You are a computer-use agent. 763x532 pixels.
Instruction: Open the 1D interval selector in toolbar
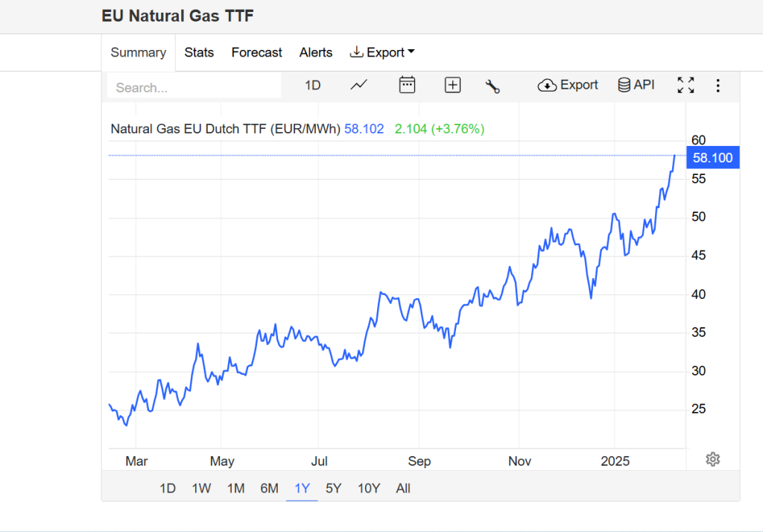pyautogui.click(x=312, y=85)
